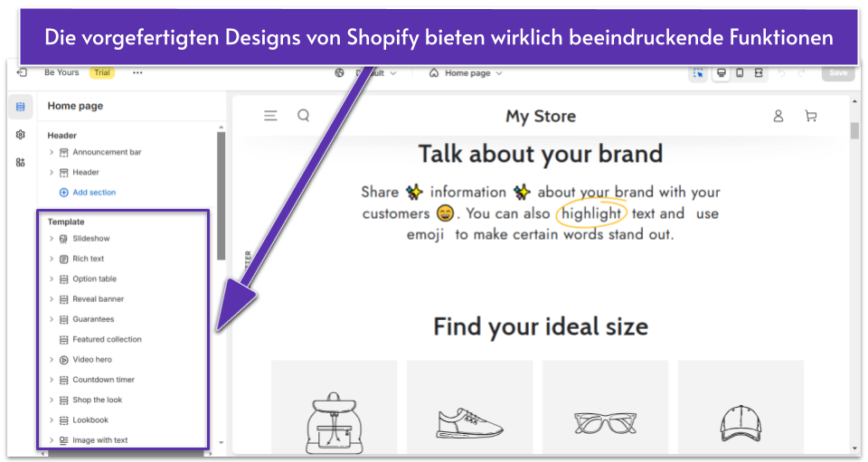Screen dimensions: 868x462
Task: Exit the theme editor via back icon
Action: (x=22, y=72)
